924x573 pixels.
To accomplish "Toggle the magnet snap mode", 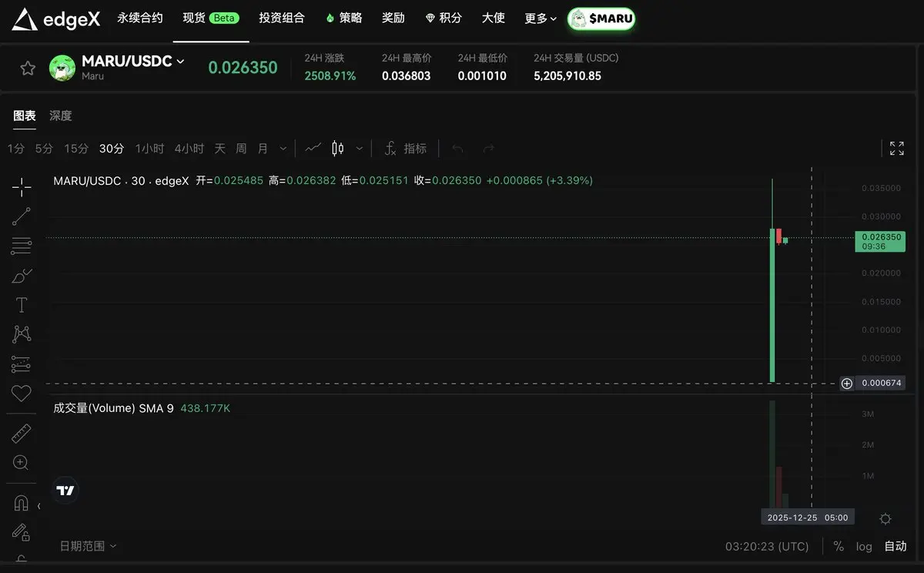I will [22, 503].
